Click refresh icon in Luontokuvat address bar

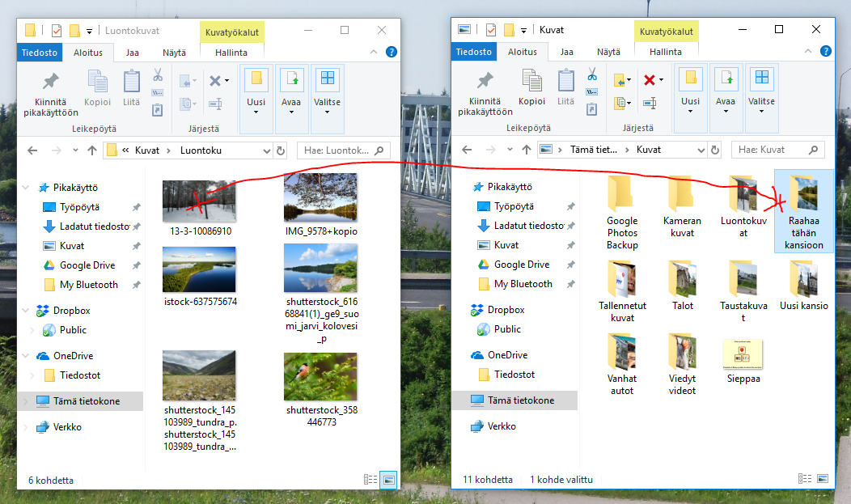pos(281,150)
